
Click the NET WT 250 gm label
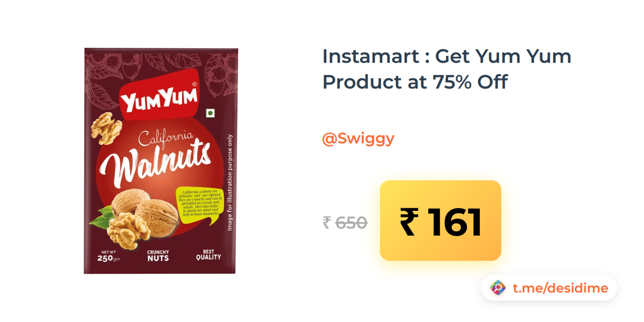tap(109, 257)
